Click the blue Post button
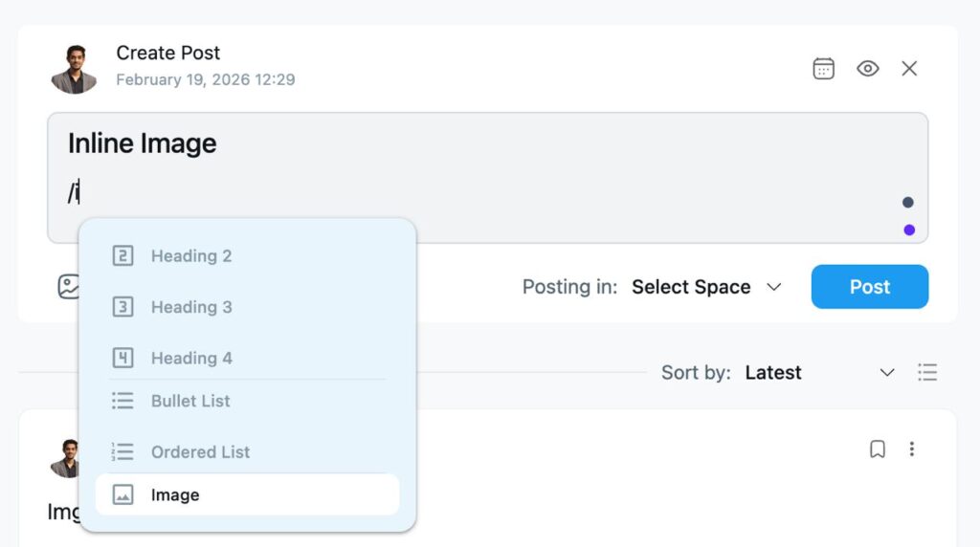Image resolution: width=980 pixels, height=547 pixels. click(x=869, y=287)
